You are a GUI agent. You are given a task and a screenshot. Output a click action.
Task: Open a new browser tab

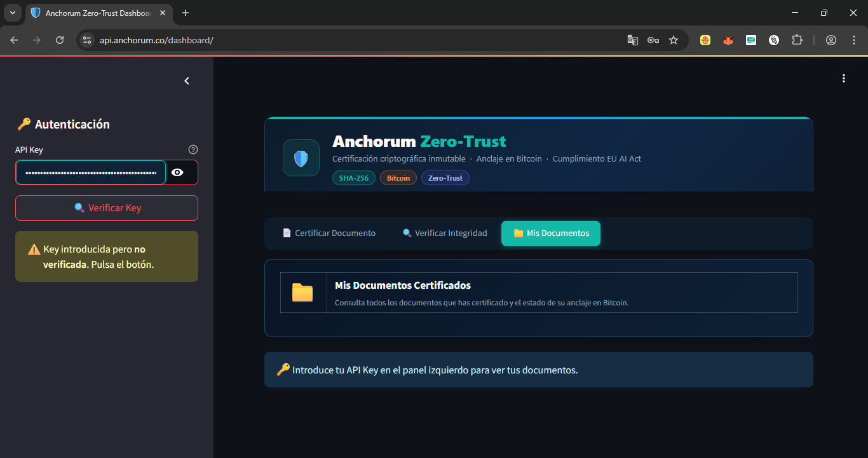tap(185, 13)
